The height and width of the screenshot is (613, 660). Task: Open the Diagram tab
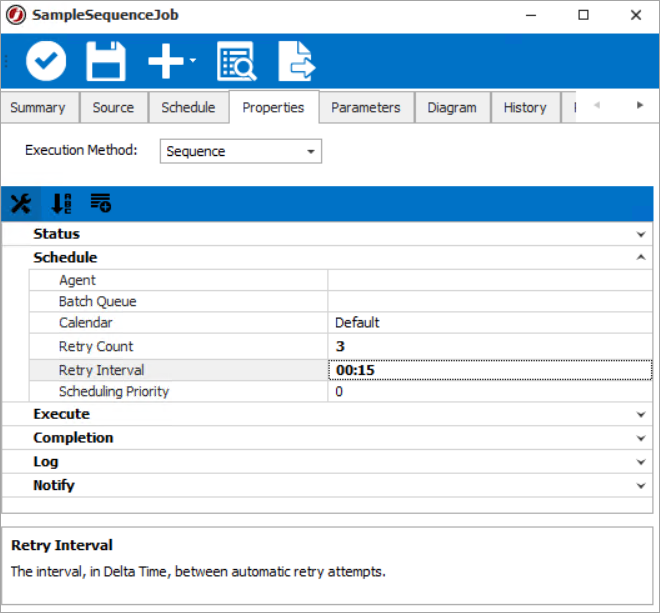452,108
